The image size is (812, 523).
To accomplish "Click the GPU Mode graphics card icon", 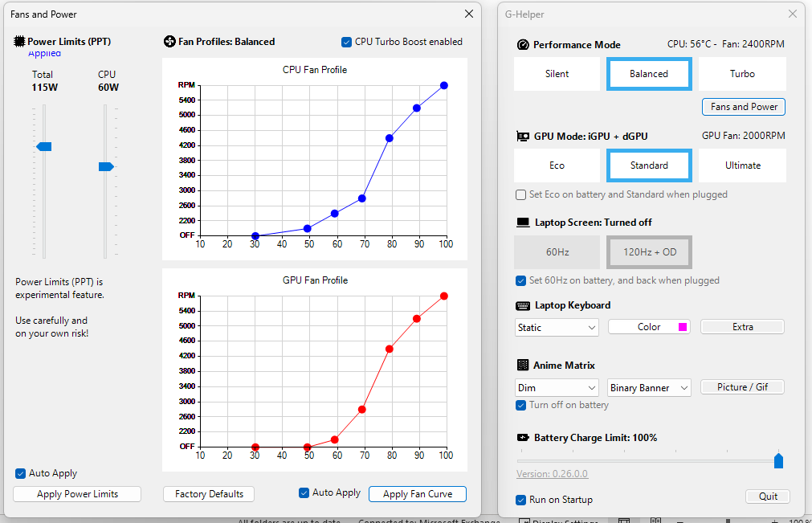I will pos(523,137).
